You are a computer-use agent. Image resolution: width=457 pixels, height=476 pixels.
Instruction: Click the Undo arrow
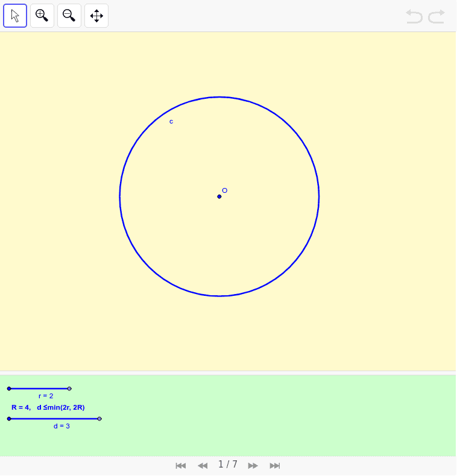click(x=414, y=16)
